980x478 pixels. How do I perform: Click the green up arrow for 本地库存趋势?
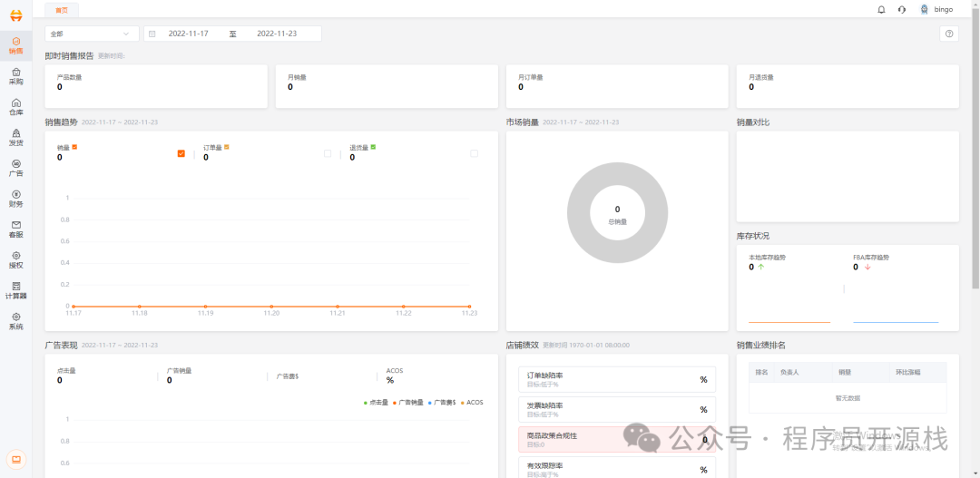pyautogui.click(x=760, y=267)
